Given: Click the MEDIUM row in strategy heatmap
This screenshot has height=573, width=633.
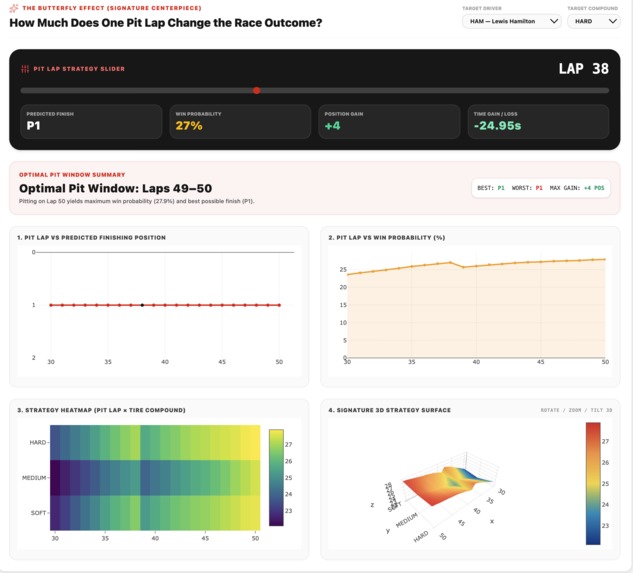Looking at the screenshot, I should (155, 478).
